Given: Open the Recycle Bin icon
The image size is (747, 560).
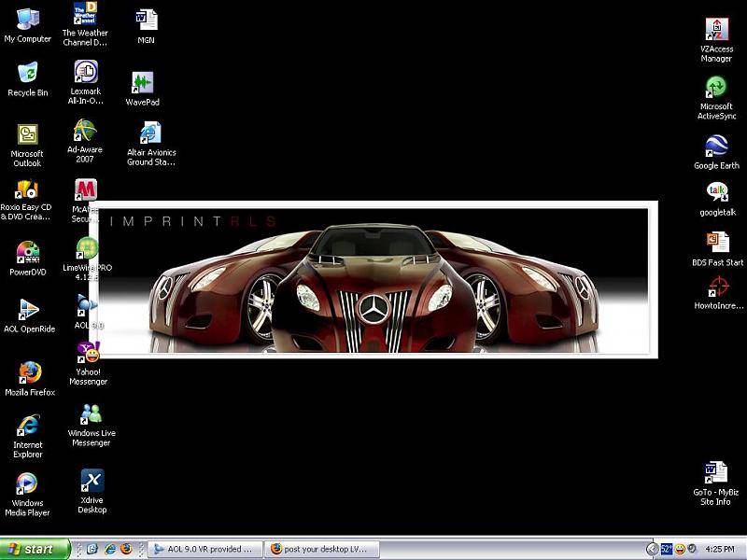Looking at the screenshot, I should click(x=28, y=78).
